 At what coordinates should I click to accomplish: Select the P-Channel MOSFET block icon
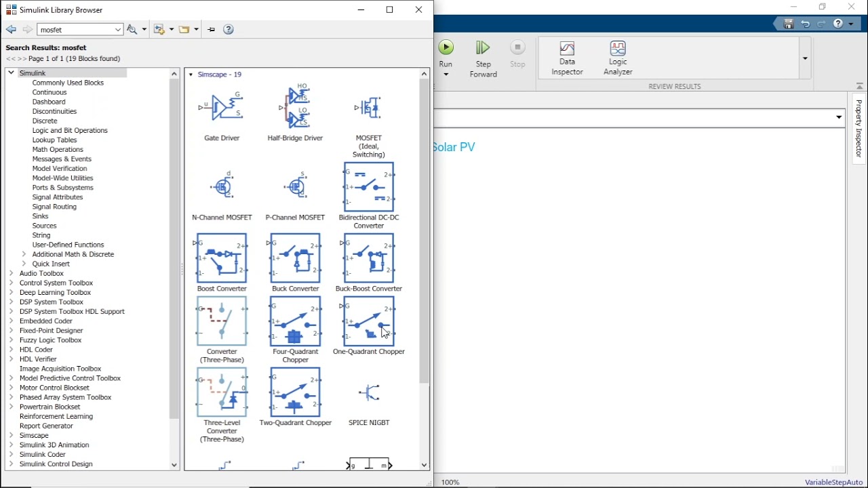click(x=295, y=186)
